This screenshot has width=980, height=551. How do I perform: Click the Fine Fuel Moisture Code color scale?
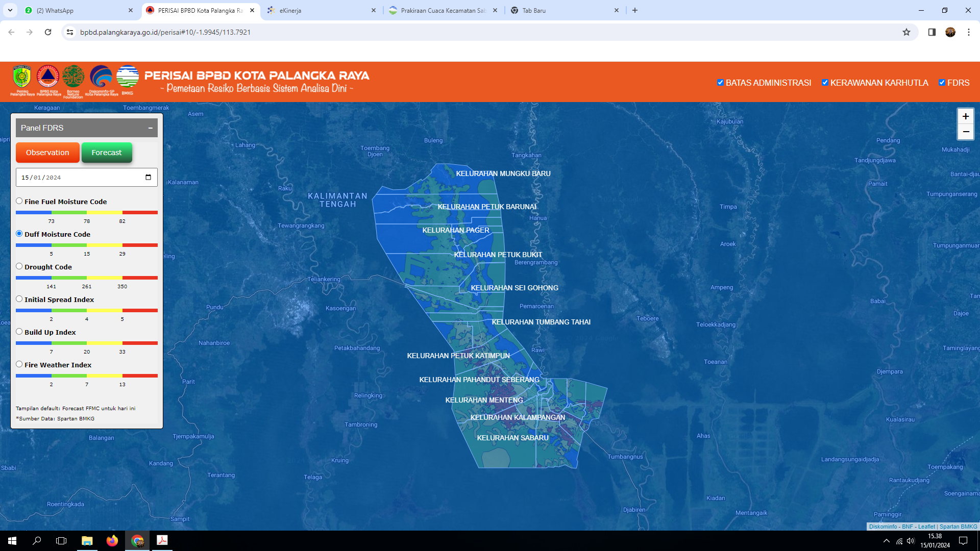(x=87, y=212)
